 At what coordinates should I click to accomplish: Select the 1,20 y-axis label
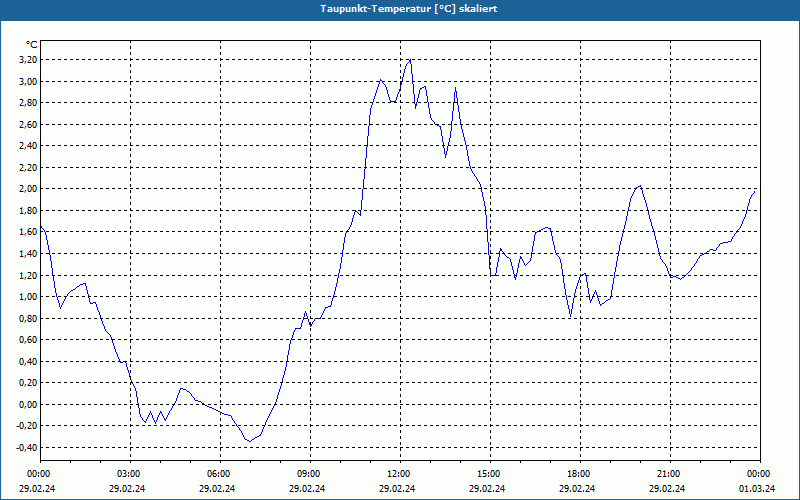[28, 275]
